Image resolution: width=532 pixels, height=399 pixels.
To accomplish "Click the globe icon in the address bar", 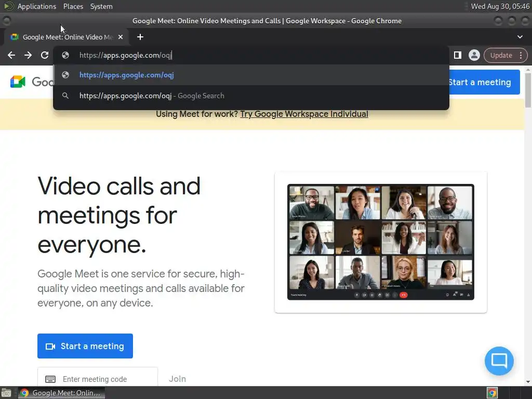I will click(65, 55).
